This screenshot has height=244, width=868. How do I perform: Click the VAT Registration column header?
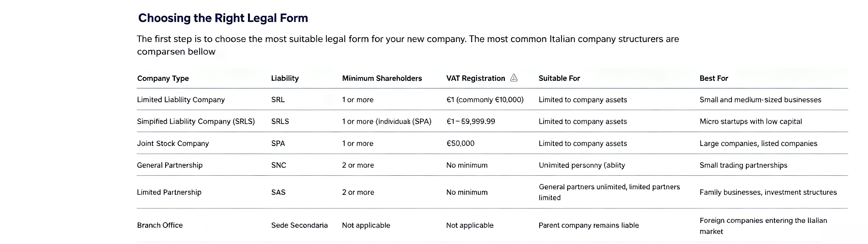click(x=475, y=78)
